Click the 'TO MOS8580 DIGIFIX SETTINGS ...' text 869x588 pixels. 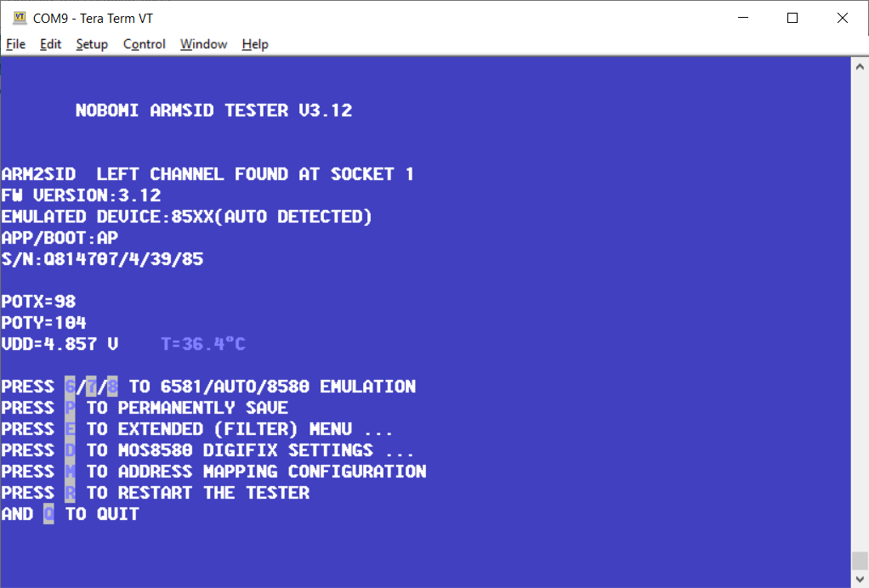click(251, 450)
